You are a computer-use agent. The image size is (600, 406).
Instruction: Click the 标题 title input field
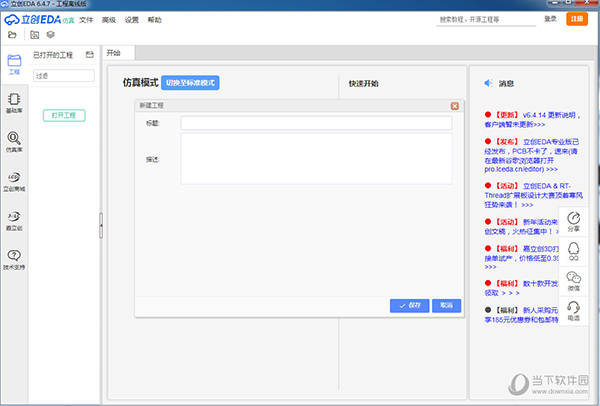[x=316, y=123]
